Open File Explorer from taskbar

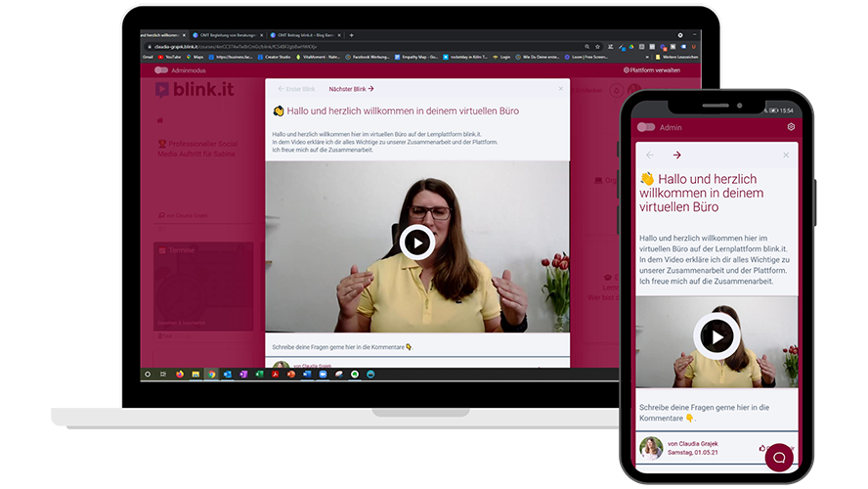[195, 375]
